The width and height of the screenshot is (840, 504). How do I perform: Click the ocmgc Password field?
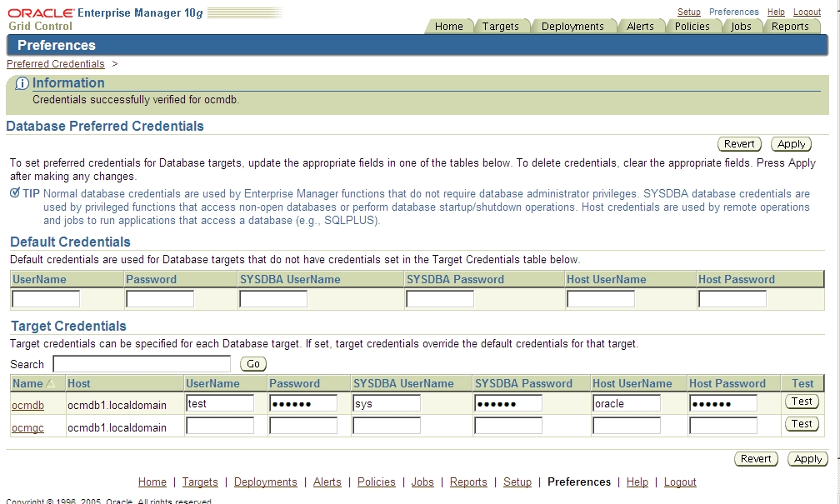(303, 426)
